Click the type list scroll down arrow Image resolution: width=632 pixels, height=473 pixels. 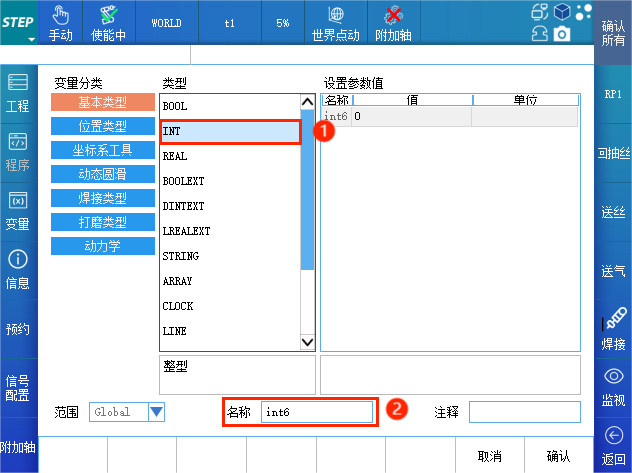(x=308, y=342)
